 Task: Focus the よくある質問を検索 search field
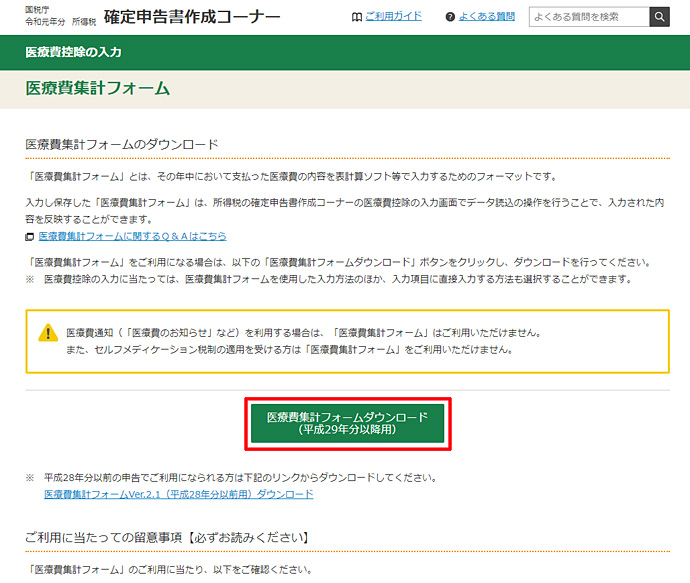[589, 17]
